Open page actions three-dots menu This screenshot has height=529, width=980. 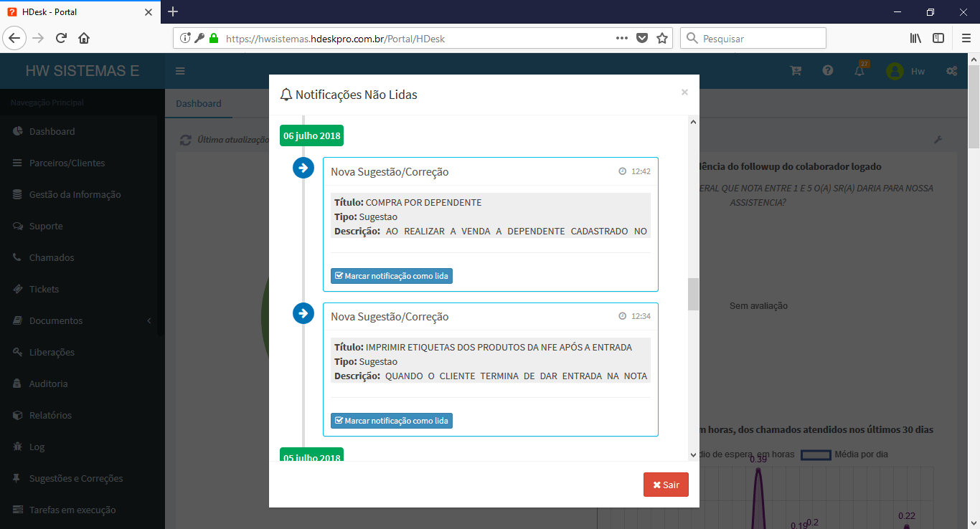(623, 38)
